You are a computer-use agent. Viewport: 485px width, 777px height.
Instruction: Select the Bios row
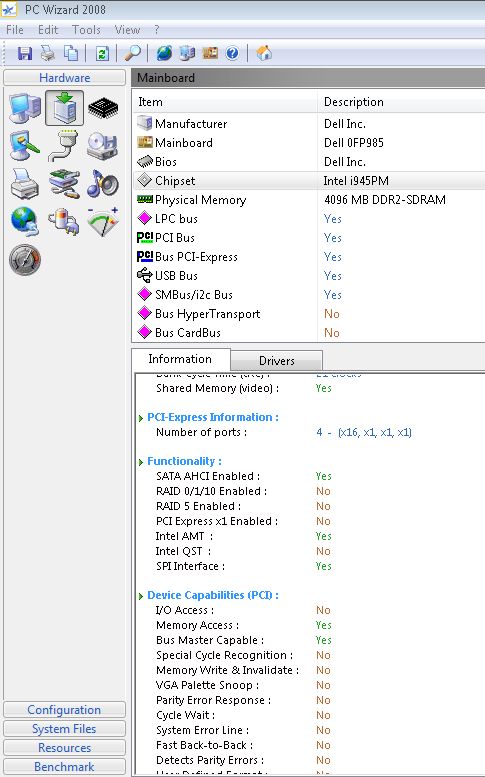309,162
